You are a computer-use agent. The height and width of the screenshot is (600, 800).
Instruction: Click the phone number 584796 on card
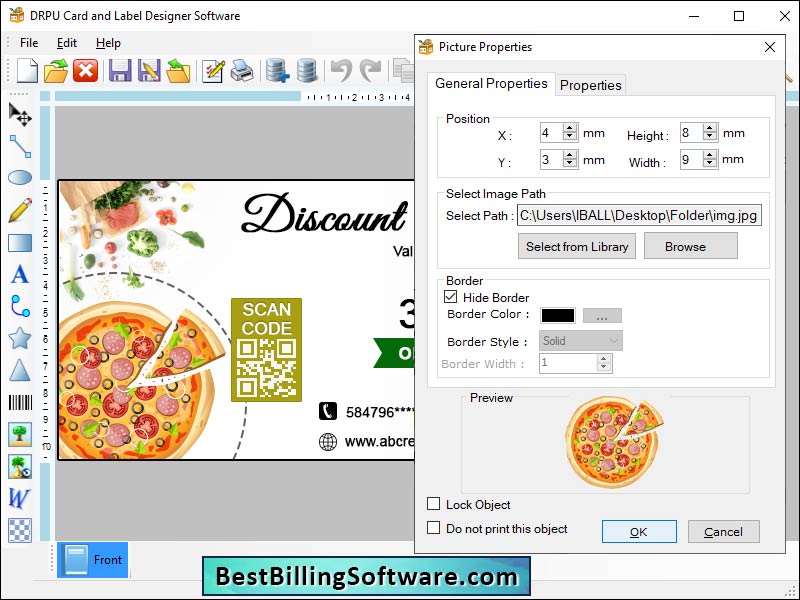point(380,412)
